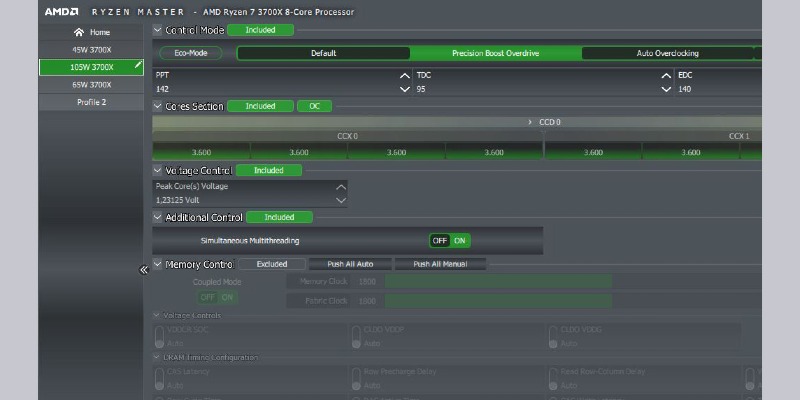
Task: Switch Simultaneous Multithreading OFF/ON toggle
Action: (x=449, y=241)
